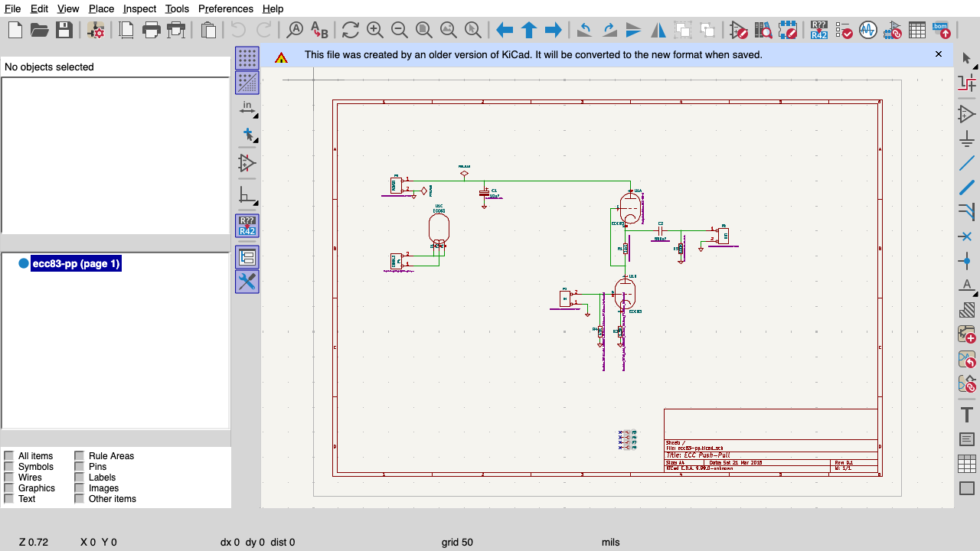Open Page Settings sheet icon
The height and width of the screenshot is (551, 980).
pyautogui.click(x=127, y=30)
